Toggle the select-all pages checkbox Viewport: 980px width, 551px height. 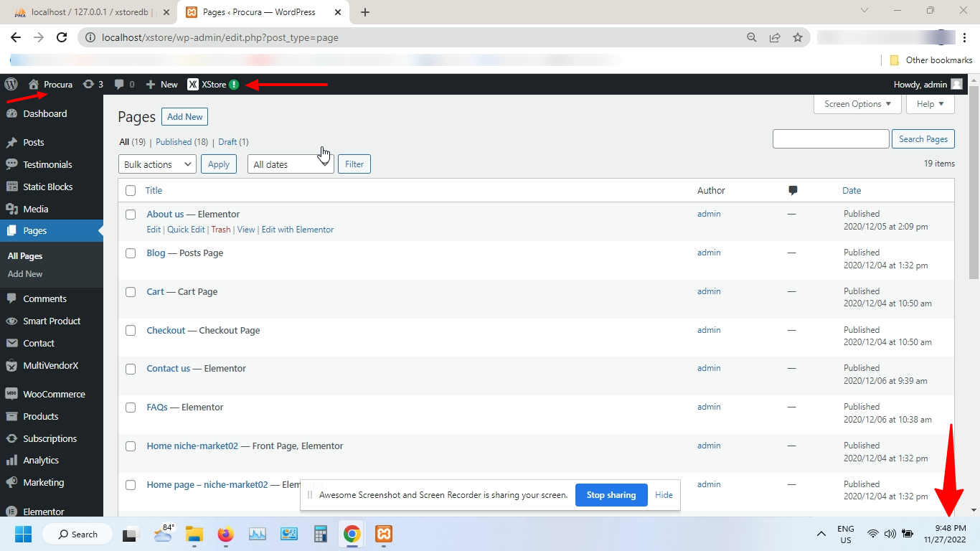(x=130, y=190)
